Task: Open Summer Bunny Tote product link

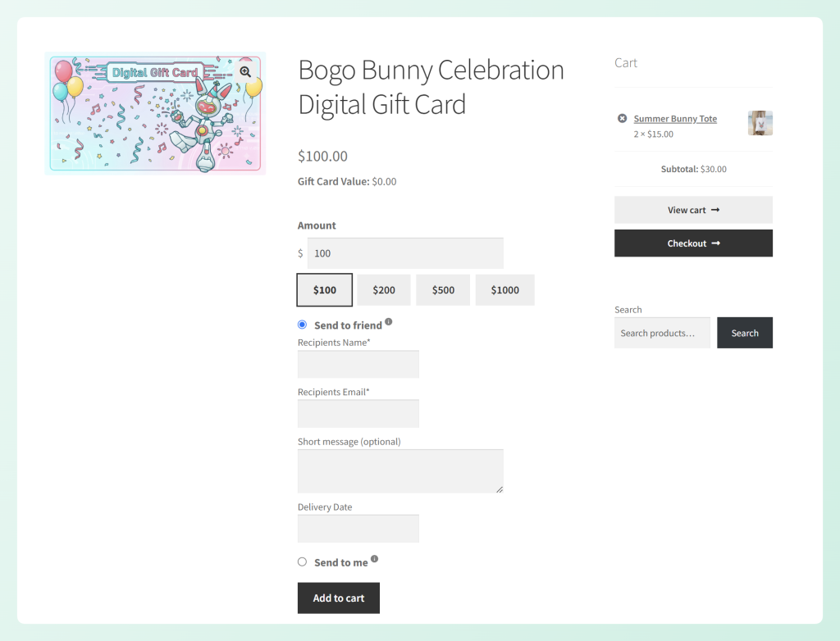Action: point(675,118)
